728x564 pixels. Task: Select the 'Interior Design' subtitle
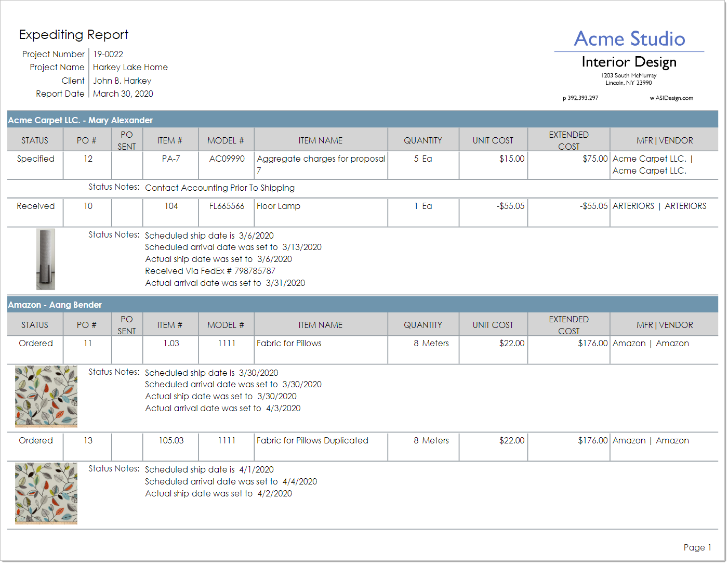click(x=629, y=62)
